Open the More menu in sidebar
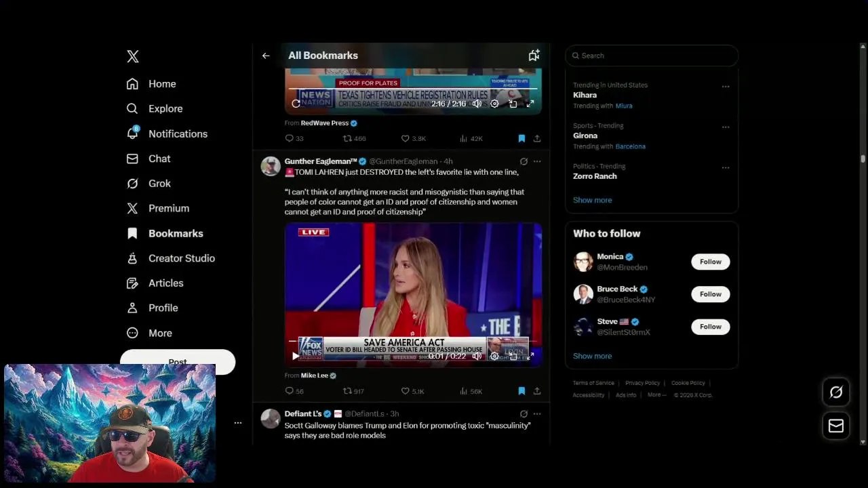Image resolution: width=868 pixels, height=488 pixels. (x=150, y=333)
